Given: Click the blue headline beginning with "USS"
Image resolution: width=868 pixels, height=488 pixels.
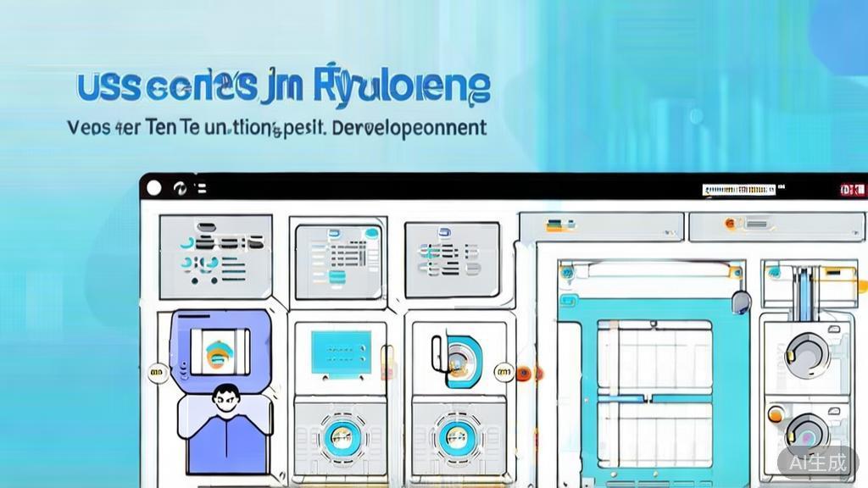Looking at the screenshot, I should point(283,85).
